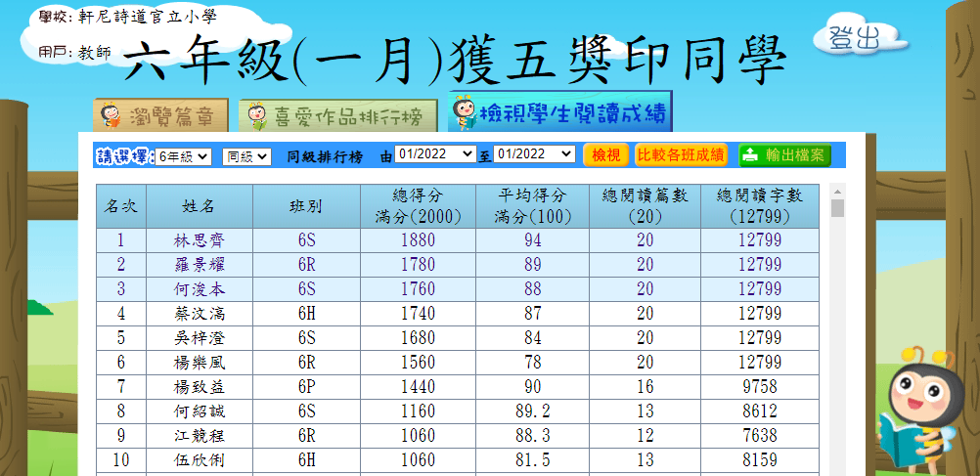Click the table's vertical scrollbar thumb
Viewport: 980px width, 476px height.
837,208
